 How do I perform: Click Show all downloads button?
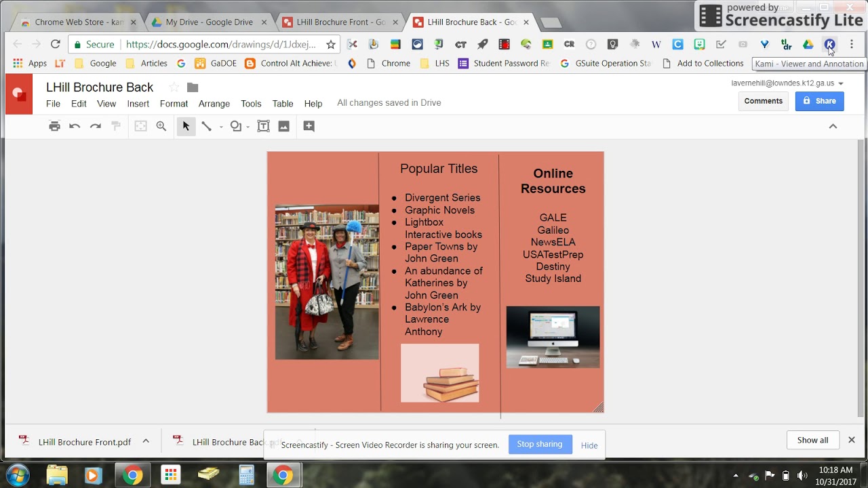812,440
